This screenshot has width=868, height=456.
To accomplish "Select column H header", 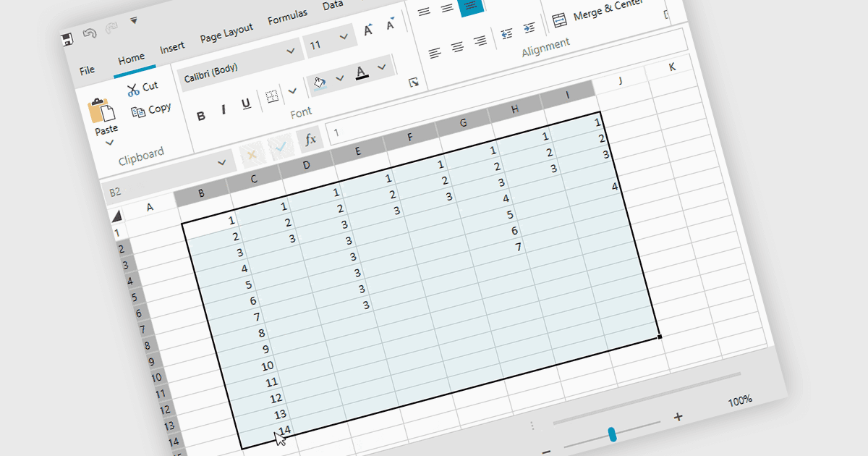I will tap(515, 109).
